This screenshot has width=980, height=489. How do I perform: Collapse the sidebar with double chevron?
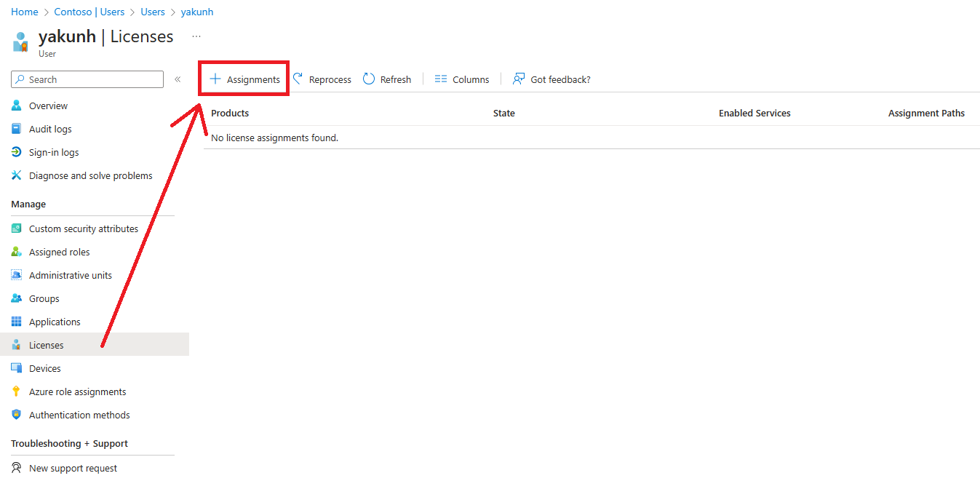[x=178, y=79]
